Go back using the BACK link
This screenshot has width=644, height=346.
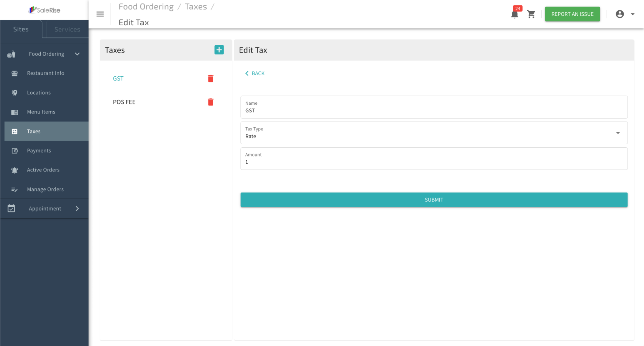[255, 73]
